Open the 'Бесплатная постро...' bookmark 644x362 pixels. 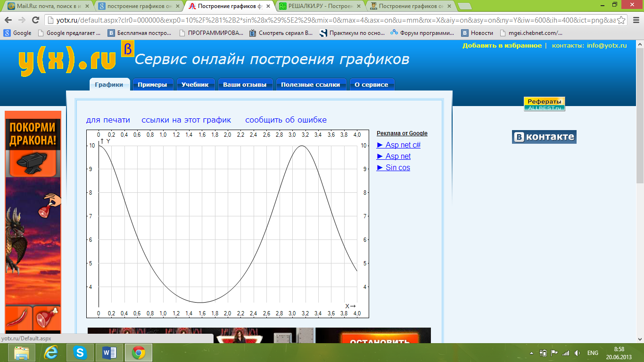pyautogui.click(x=140, y=33)
